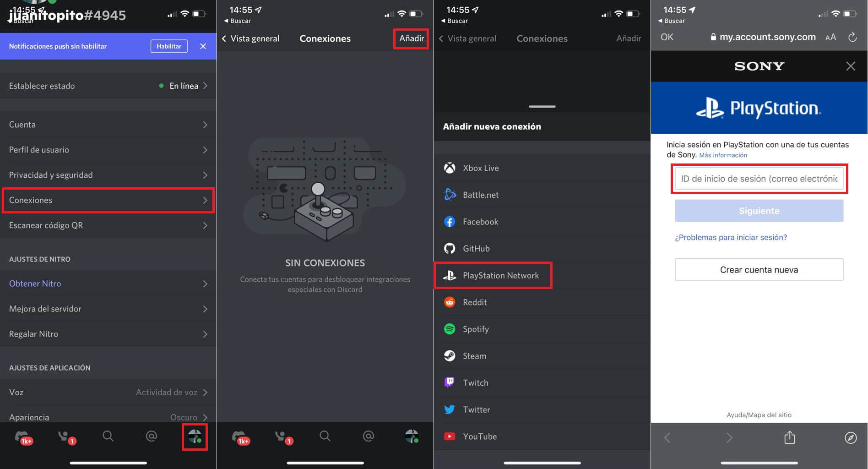This screenshot has width=868, height=469.
Task: Tap the PlayStation Network logo icon
Action: click(450, 275)
